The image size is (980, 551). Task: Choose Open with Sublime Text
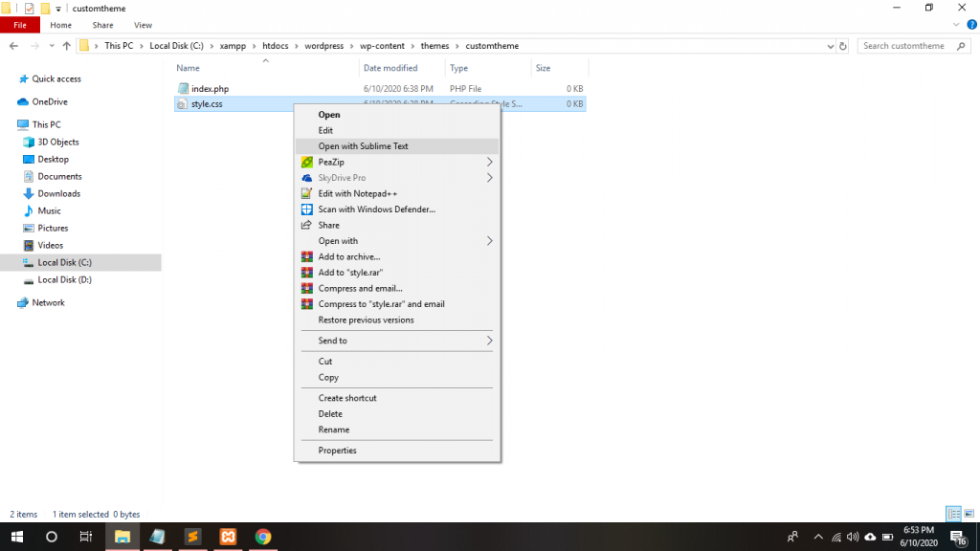pos(364,146)
